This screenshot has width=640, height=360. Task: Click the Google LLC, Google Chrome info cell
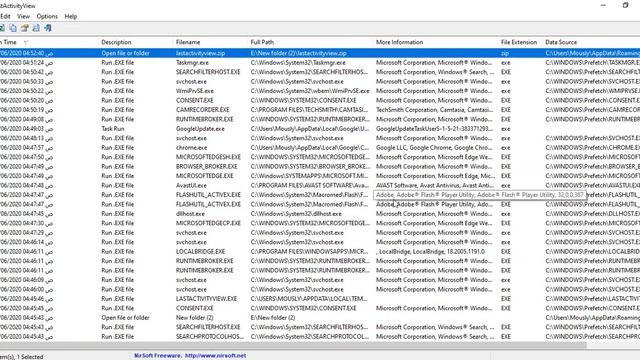[x=434, y=147]
